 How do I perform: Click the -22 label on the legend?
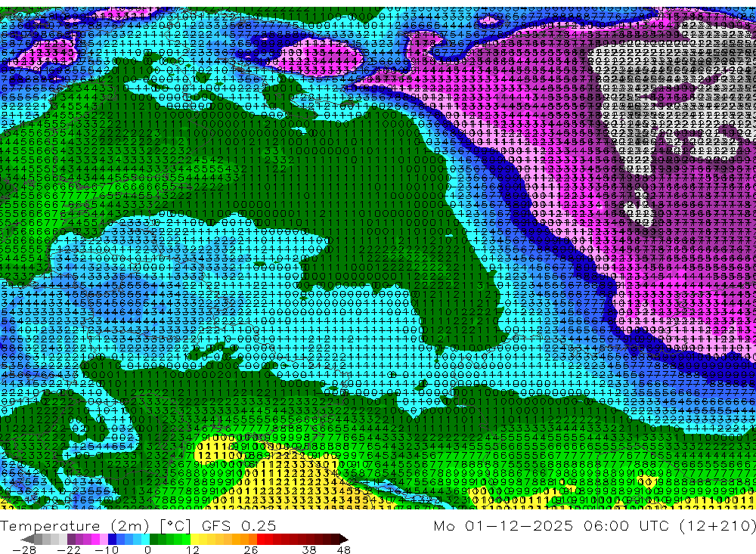click(69, 550)
